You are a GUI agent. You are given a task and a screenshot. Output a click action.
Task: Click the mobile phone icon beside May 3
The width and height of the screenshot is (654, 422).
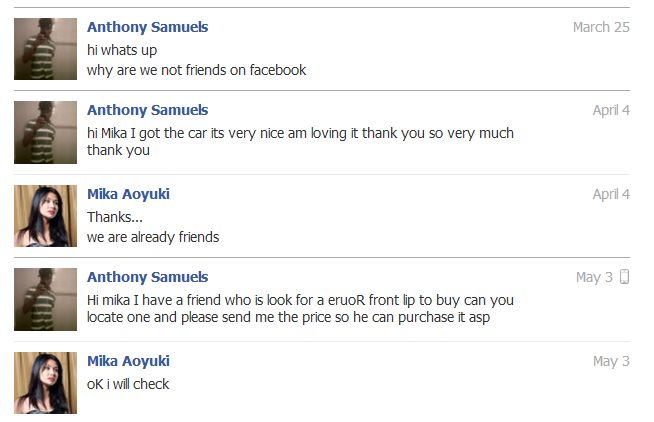click(x=625, y=277)
